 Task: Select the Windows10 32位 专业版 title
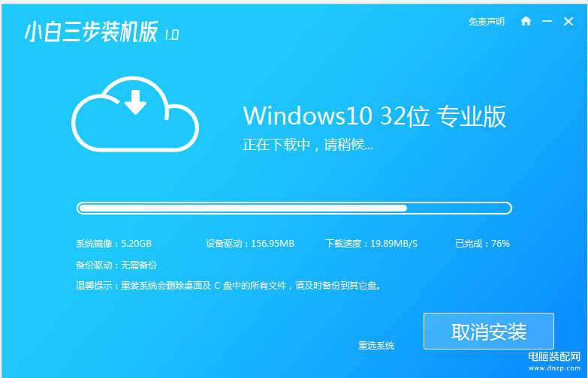tap(375, 116)
